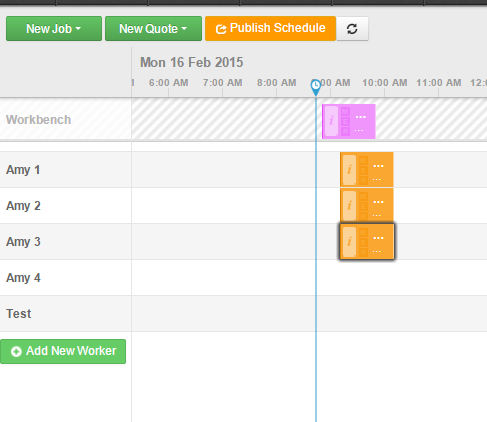Open info icon on Workbench pink job
This screenshot has height=422, width=487.
click(x=331, y=121)
